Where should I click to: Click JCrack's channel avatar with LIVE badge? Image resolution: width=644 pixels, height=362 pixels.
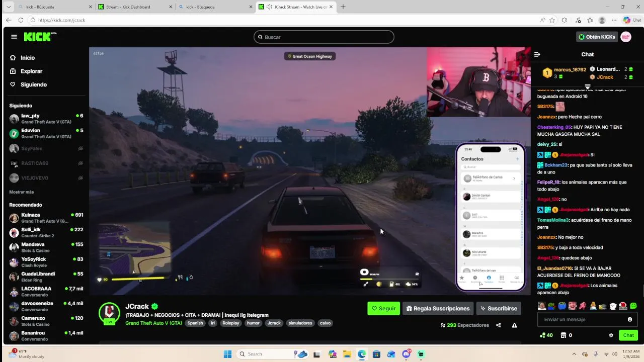pyautogui.click(x=109, y=313)
